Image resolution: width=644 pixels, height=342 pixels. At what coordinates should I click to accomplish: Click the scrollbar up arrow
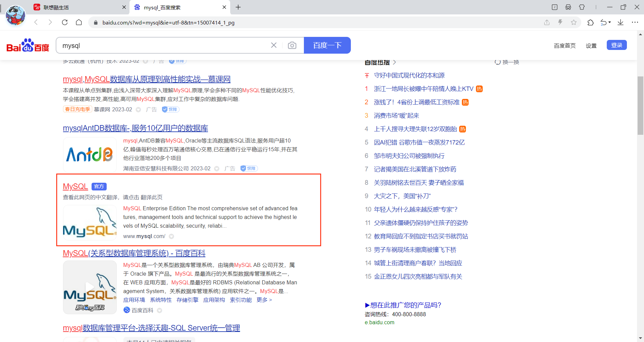(x=640, y=34)
